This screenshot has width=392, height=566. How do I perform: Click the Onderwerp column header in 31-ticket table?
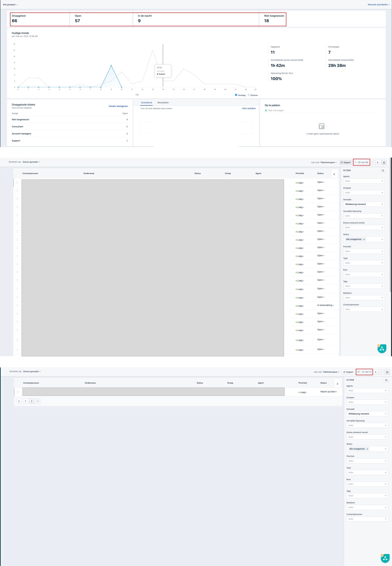pyautogui.click(x=90, y=383)
